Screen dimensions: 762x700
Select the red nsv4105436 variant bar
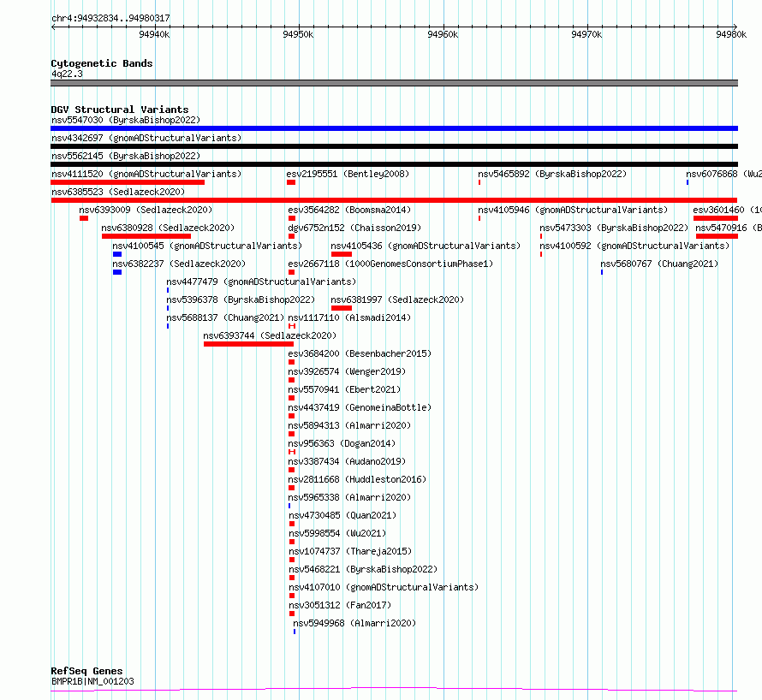tap(341, 254)
